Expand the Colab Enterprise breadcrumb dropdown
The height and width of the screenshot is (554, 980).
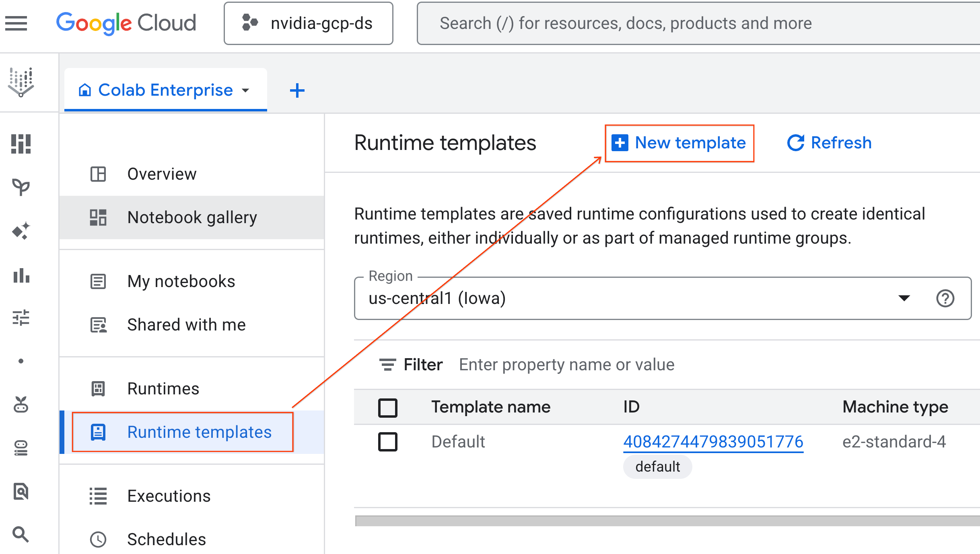(x=246, y=90)
